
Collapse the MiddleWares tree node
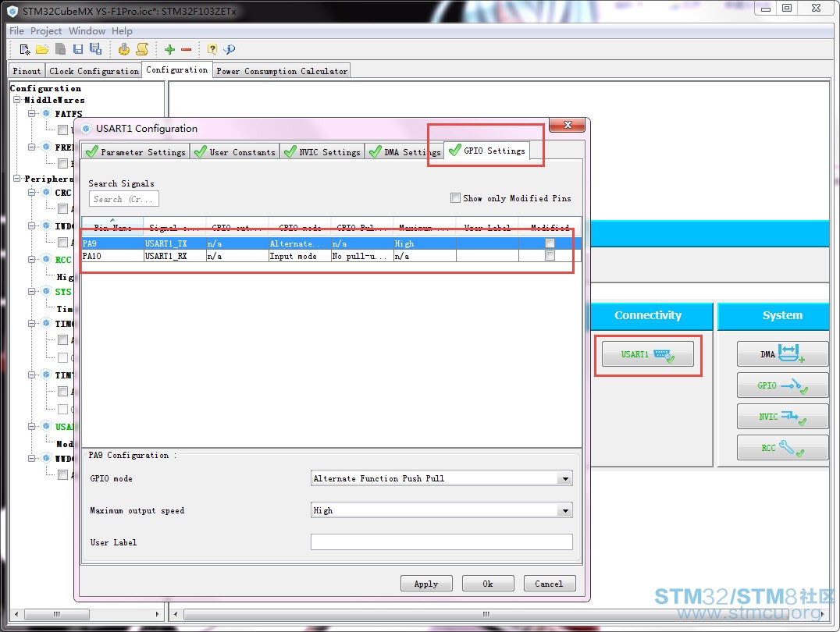(17, 100)
